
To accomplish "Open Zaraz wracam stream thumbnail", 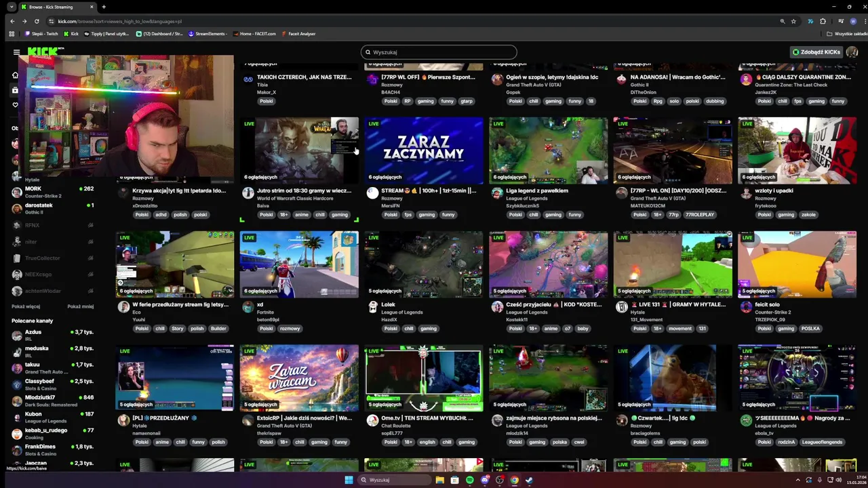I will pyautogui.click(x=299, y=378).
